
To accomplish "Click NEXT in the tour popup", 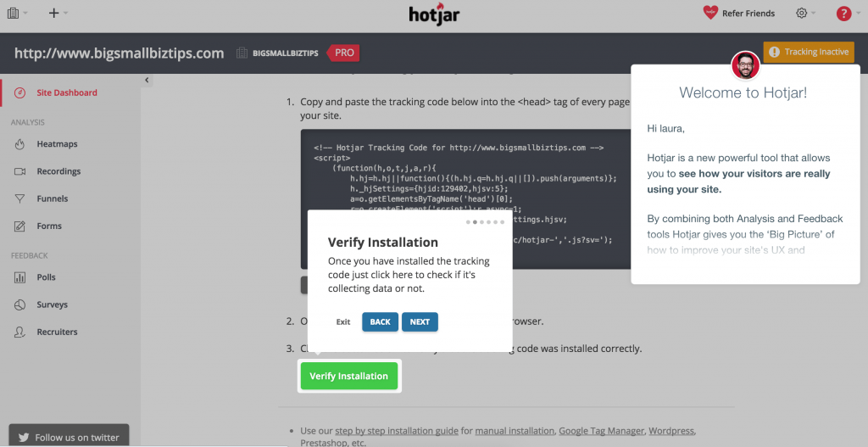I will 420,322.
